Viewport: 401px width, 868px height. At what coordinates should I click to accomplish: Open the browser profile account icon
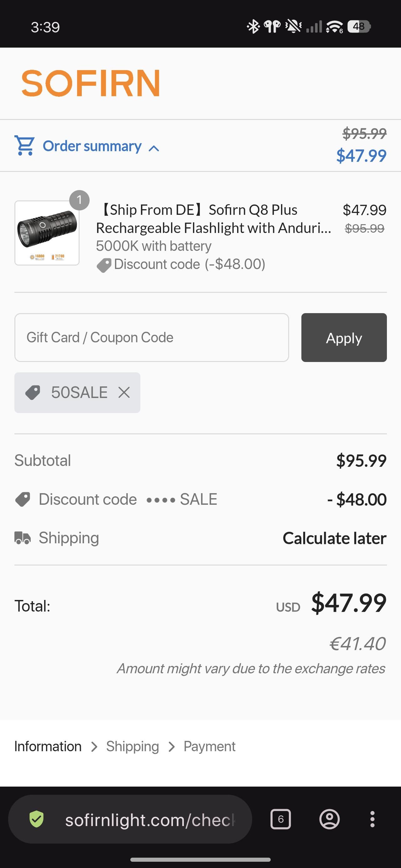tap(330, 819)
